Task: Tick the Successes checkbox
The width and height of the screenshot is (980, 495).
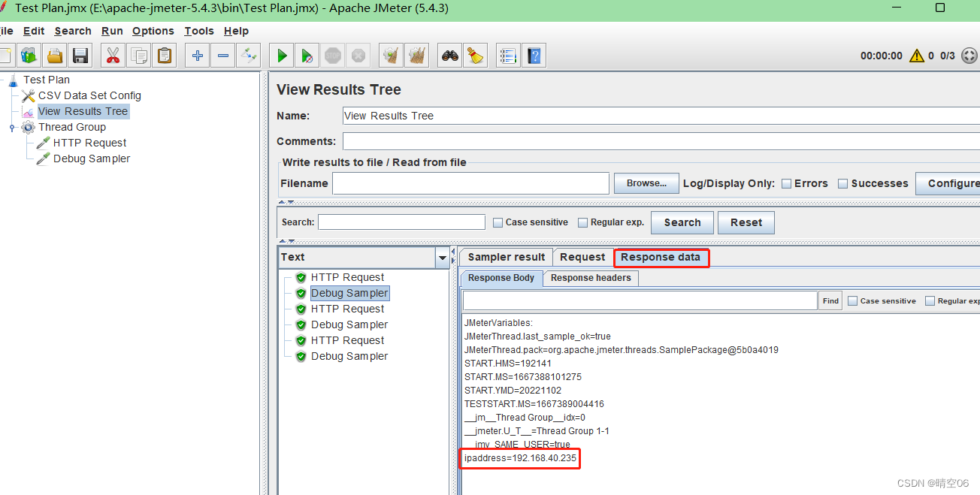Action: tap(842, 183)
